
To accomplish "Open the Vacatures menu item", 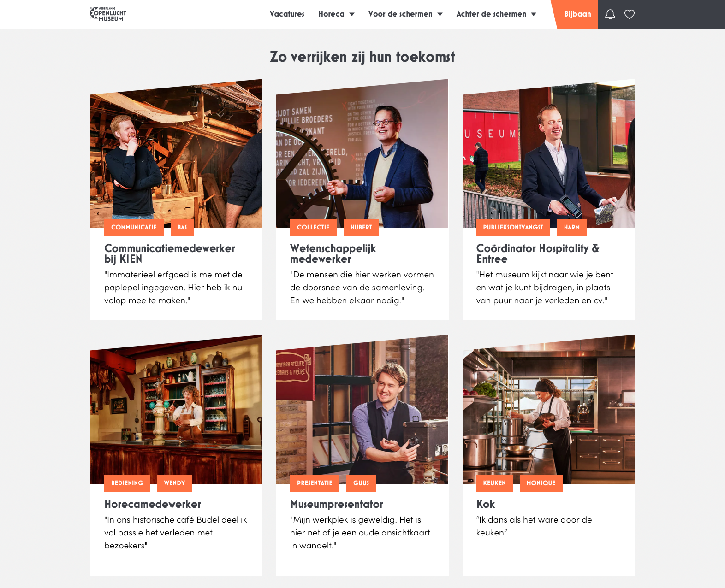I will click(x=287, y=14).
